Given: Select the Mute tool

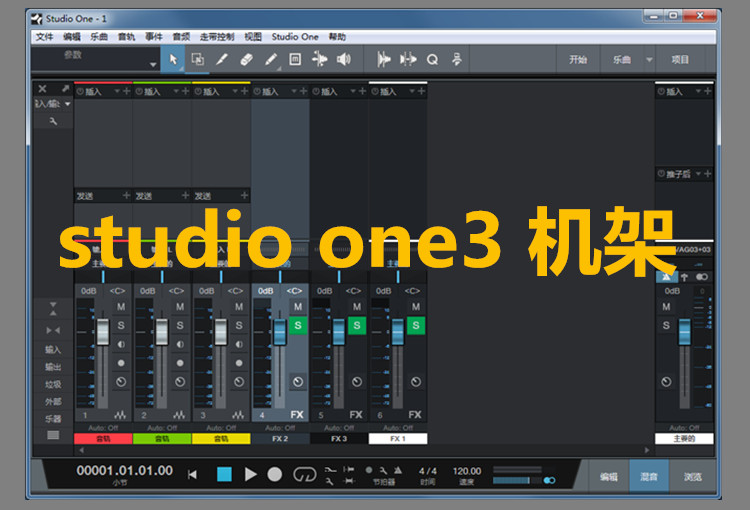Looking at the screenshot, I should (295, 59).
